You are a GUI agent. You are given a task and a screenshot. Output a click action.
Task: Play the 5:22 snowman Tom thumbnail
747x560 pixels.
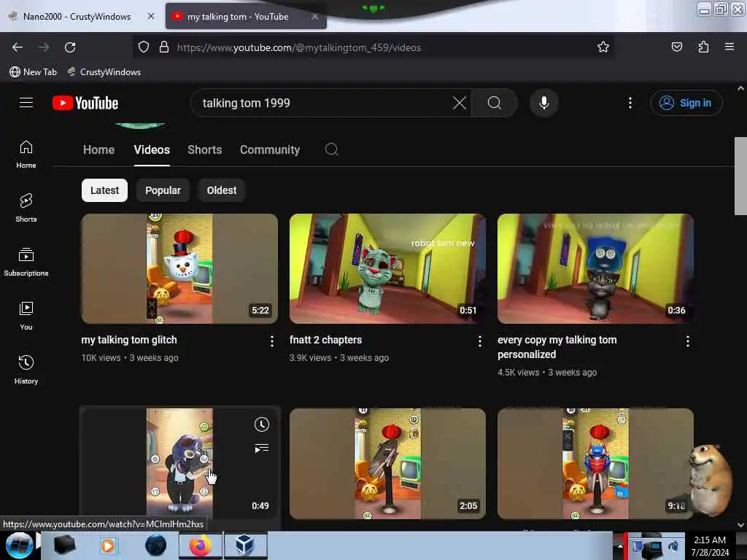tap(179, 268)
